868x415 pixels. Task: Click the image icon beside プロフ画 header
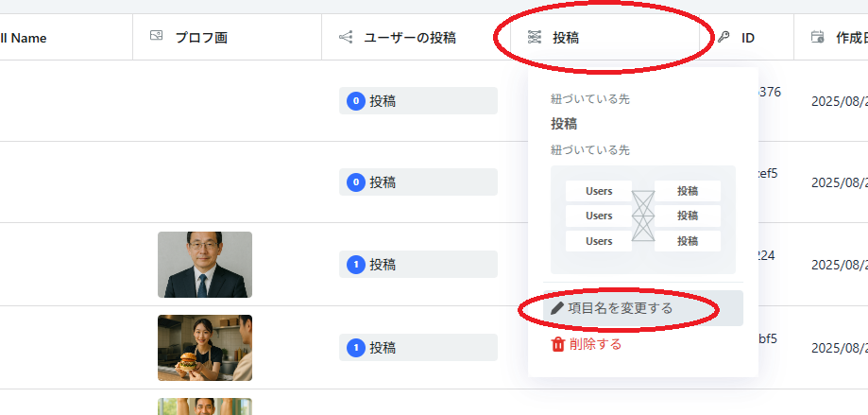point(157,37)
